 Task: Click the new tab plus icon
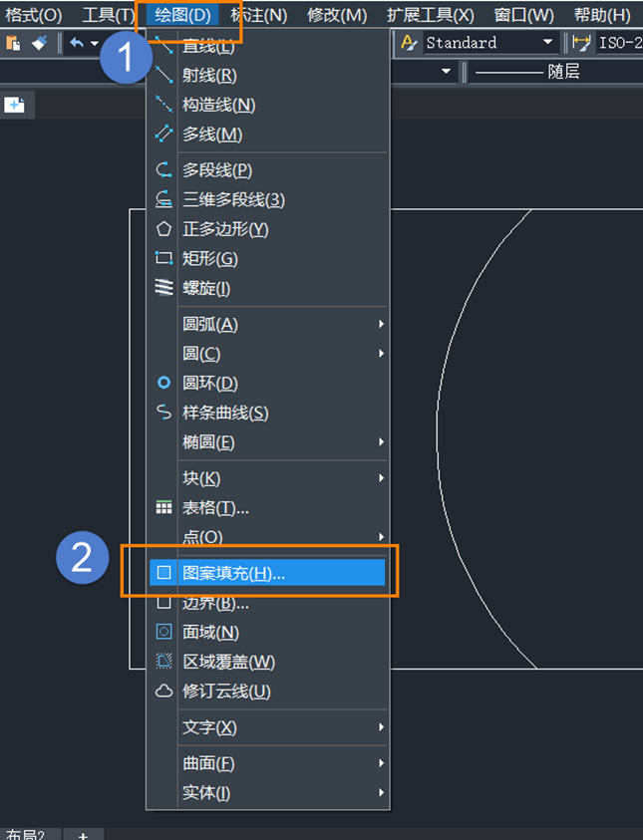coord(15,105)
